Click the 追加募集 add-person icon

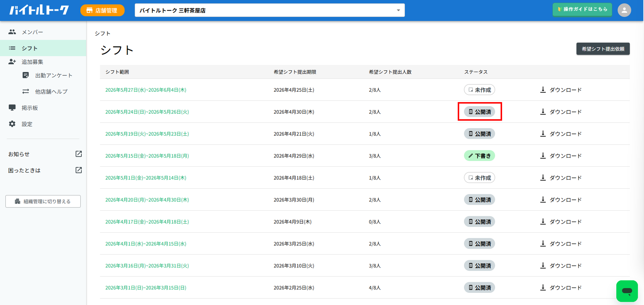click(x=12, y=62)
